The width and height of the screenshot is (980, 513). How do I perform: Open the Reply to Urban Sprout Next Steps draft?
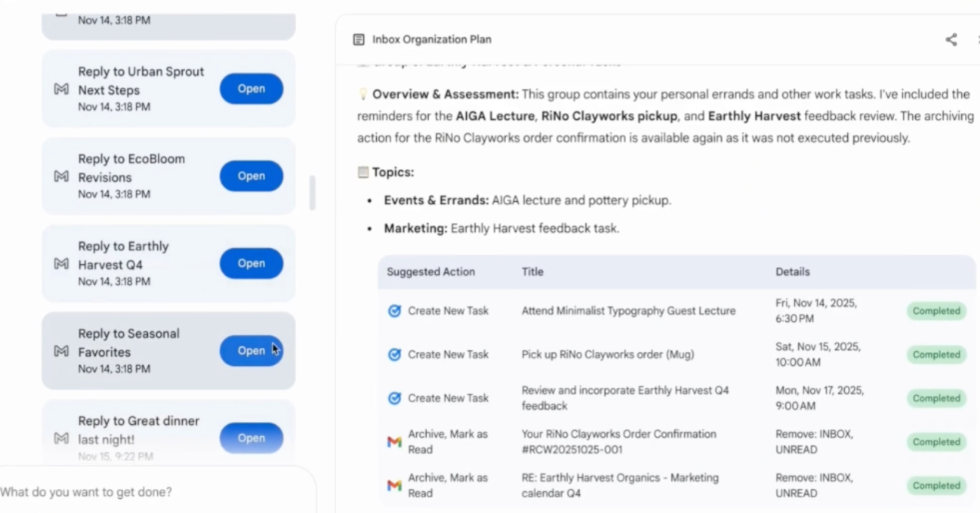point(251,89)
